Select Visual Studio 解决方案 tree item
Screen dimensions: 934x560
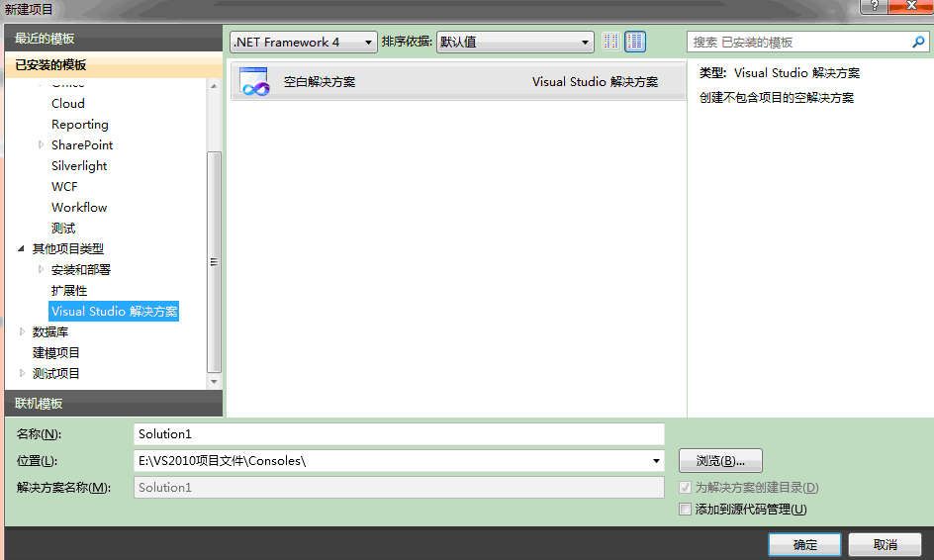click(x=114, y=311)
